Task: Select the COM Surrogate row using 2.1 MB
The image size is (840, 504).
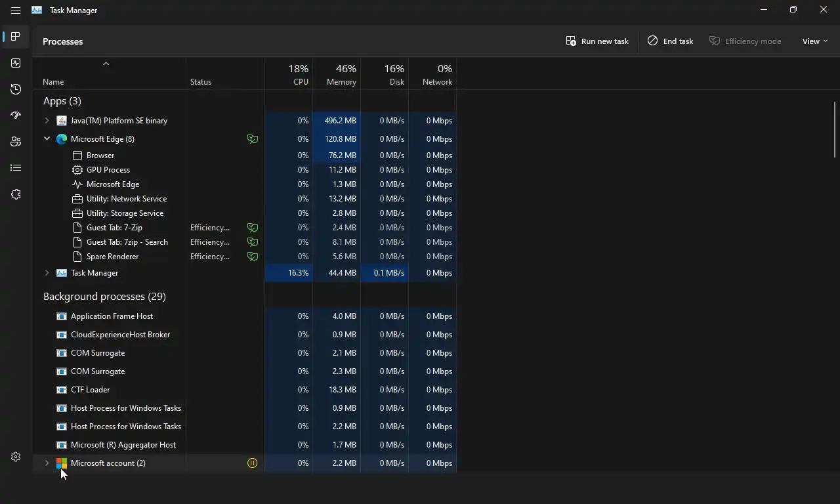Action: click(x=244, y=353)
